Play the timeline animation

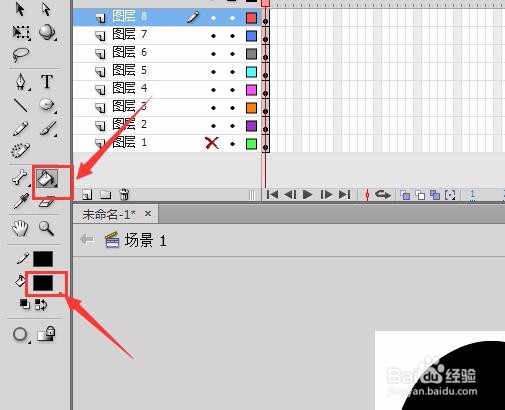click(307, 194)
